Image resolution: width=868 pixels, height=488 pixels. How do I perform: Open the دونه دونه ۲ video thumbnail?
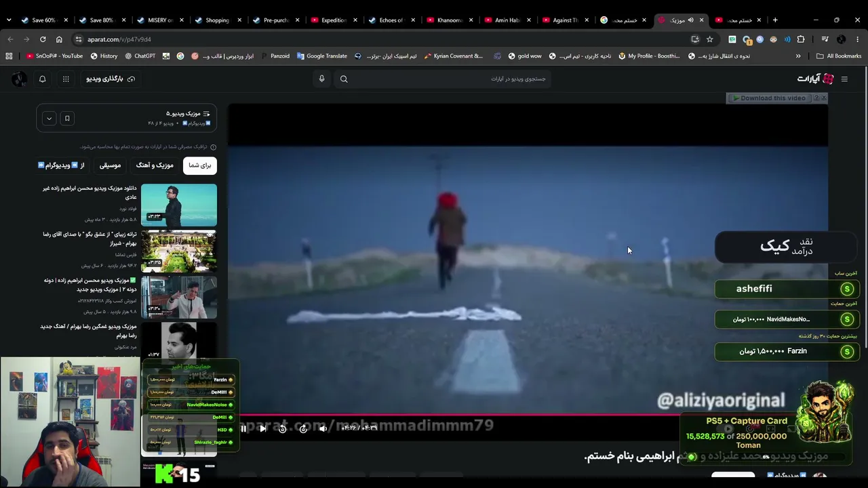179,297
